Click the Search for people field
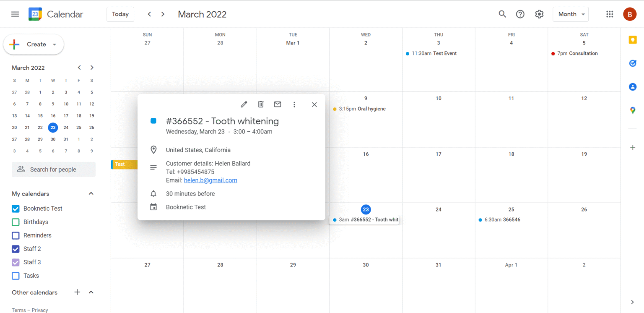 click(x=53, y=170)
